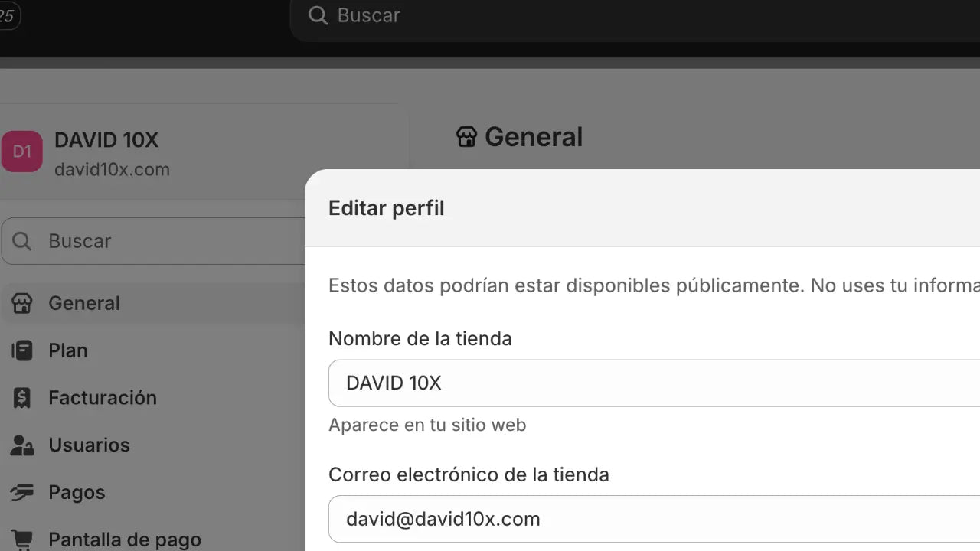Open the General settings section
This screenshot has width=980, height=551.
tap(84, 303)
